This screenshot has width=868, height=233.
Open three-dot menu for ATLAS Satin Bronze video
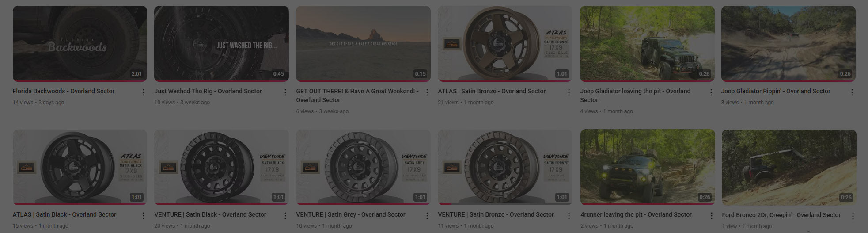[569, 92]
